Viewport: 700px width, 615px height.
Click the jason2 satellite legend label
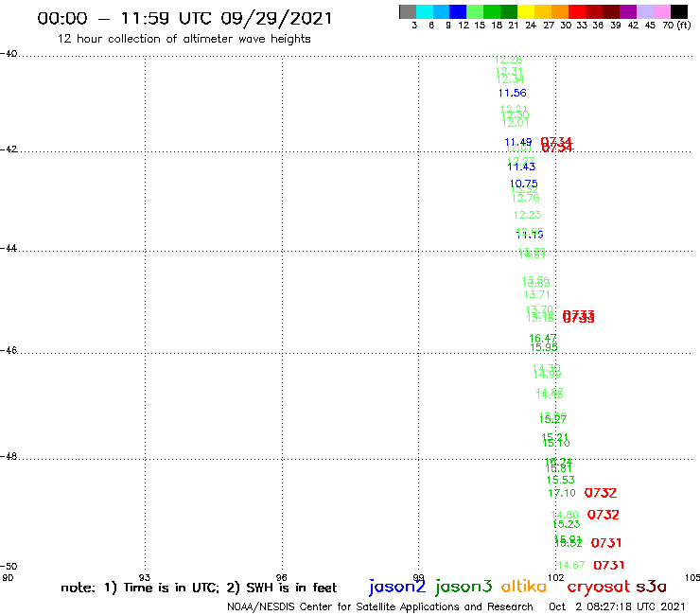397,587
